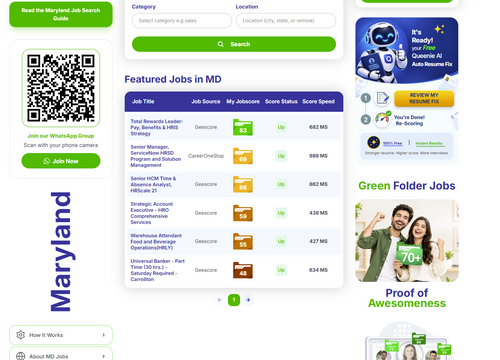Expand the How It Works chevron
Image resolution: width=500 pixels, height=360 pixels.
(103, 335)
